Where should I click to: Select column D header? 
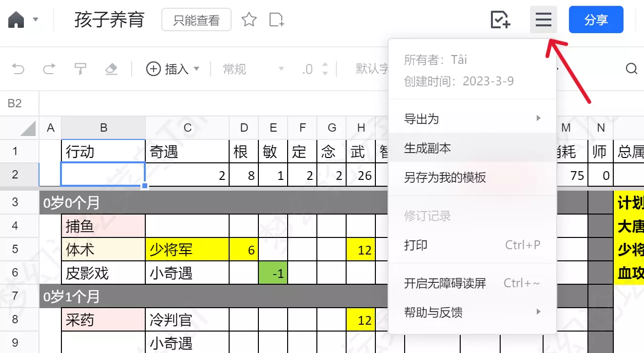click(244, 128)
